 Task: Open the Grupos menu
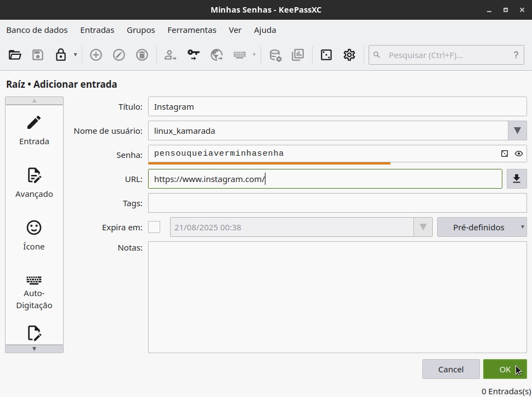(x=141, y=30)
